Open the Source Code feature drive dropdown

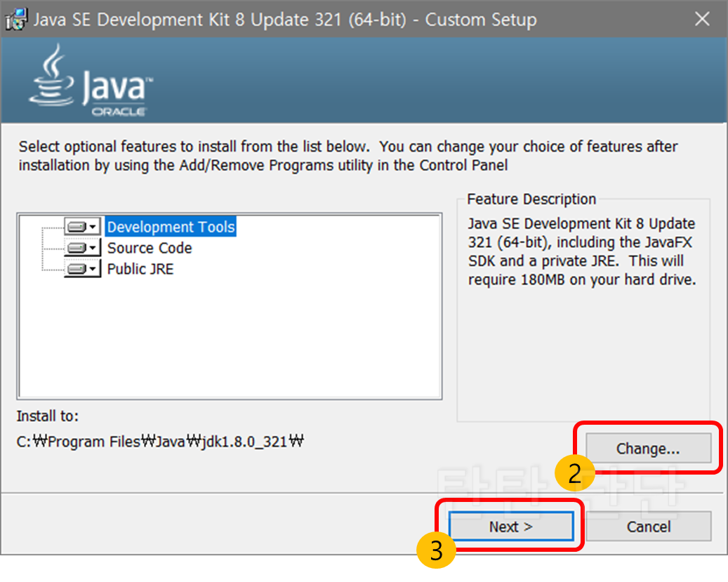[x=83, y=248]
